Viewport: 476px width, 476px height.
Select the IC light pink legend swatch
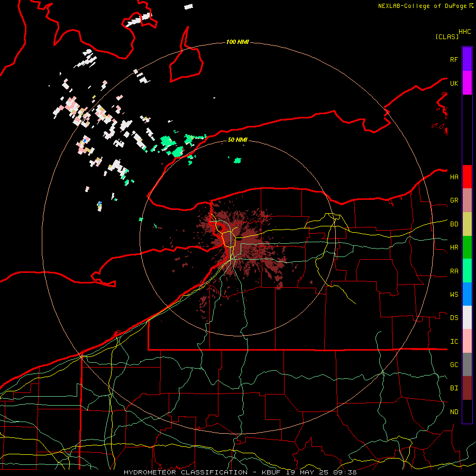(x=467, y=341)
